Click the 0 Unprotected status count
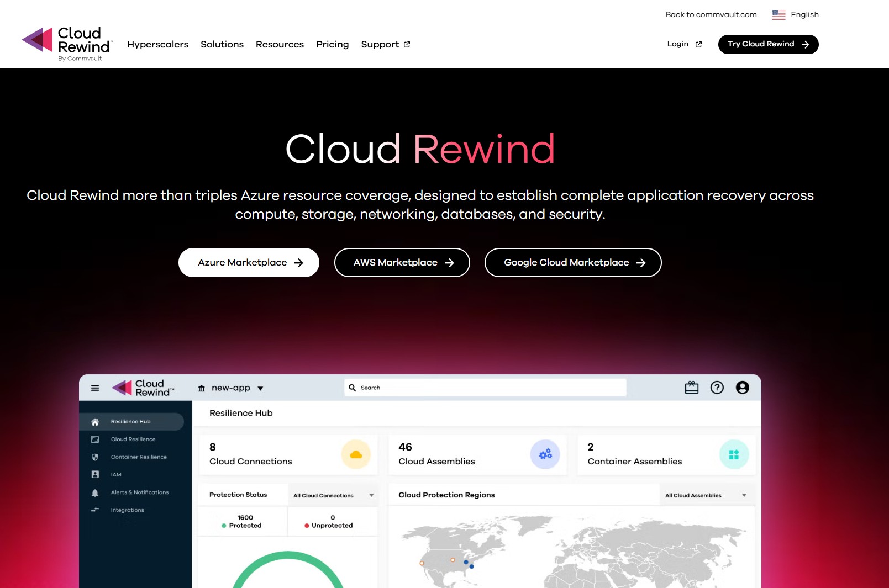This screenshot has height=588, width=889. pyautogui.click(x=329, y=522)
